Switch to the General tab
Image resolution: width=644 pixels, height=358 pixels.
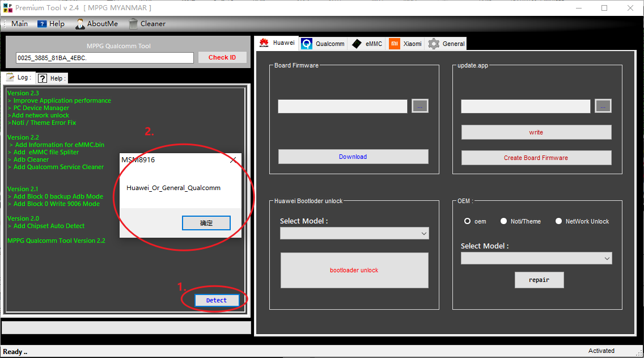(446, 44)
